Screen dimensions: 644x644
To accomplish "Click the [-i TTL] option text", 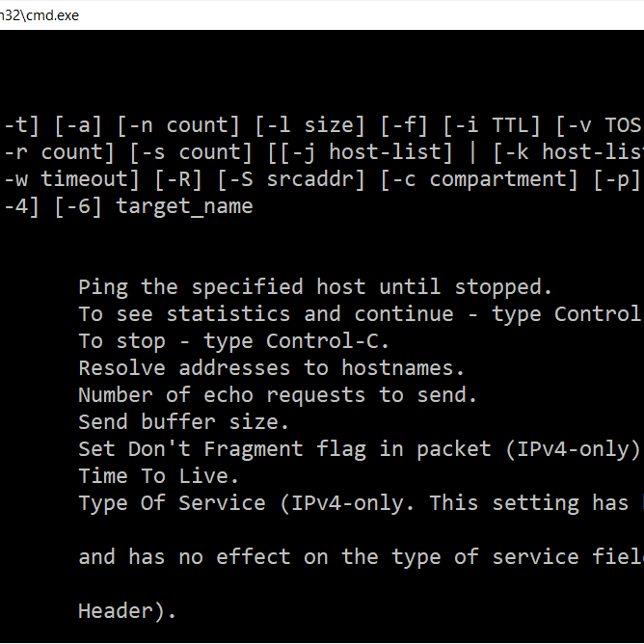I will [492, 125].
